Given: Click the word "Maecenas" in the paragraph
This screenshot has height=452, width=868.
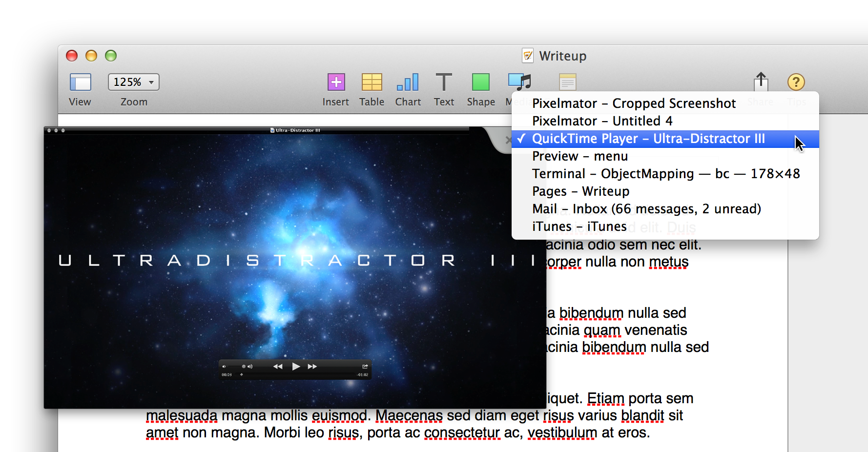Looking at the screenshot, I should [x=409, y=416].
